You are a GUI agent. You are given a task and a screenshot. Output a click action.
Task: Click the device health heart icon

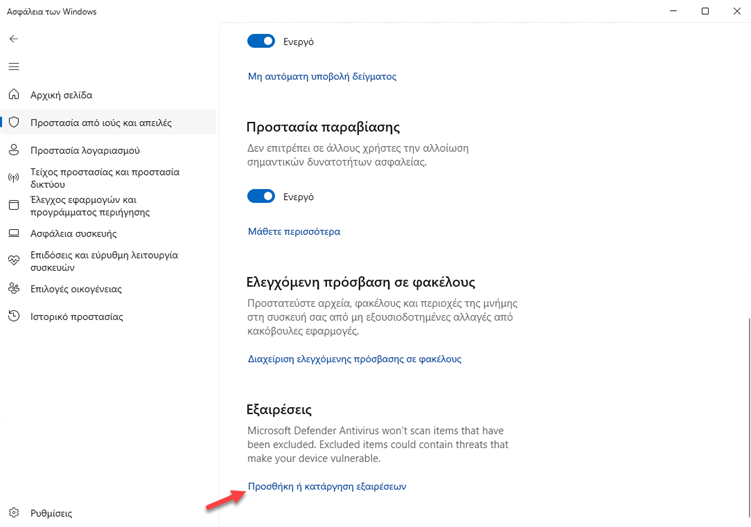click(x=14, y=261)
